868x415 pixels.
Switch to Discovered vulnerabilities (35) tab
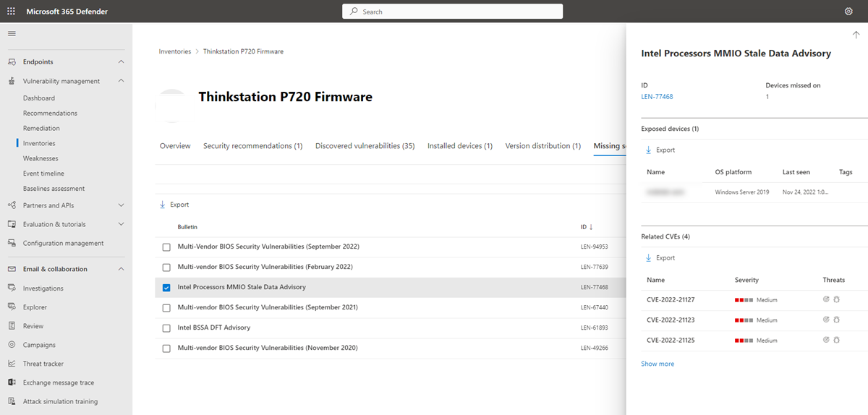365,146
